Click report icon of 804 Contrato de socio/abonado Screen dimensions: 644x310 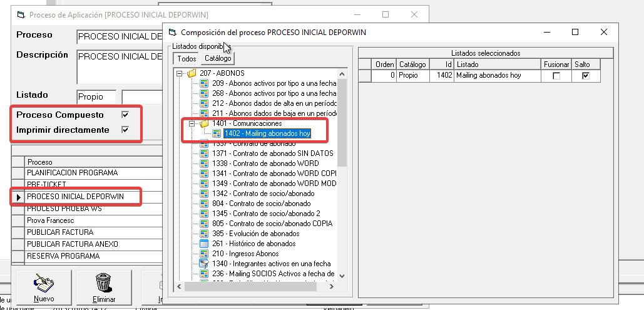(x=204, y=204)
